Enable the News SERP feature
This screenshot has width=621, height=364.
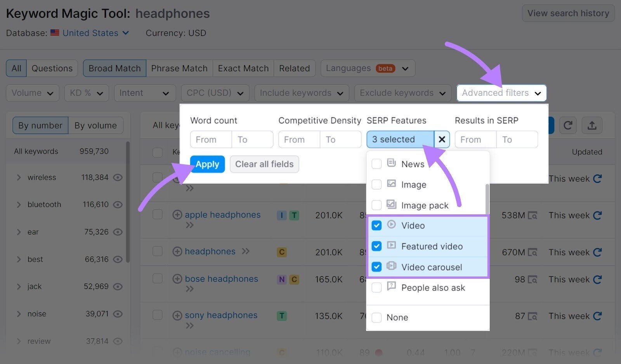click(x=376, y=164)
